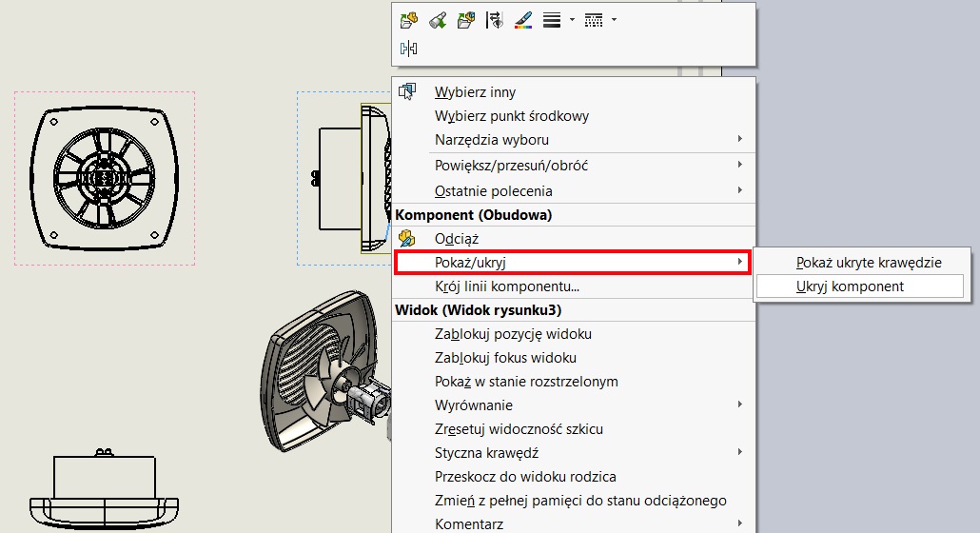The height and width of the screenshot is (533, 980).
Task: Click the dotted Line Style icon
Action: click(x=594, y=20)
